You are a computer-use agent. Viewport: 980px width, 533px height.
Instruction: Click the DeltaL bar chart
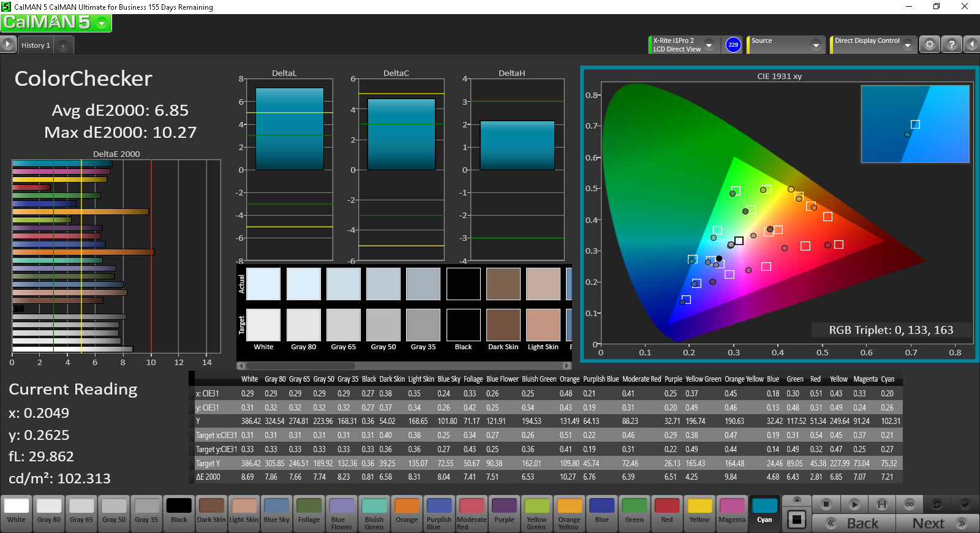pyautogui.click(x=289, y=170)
